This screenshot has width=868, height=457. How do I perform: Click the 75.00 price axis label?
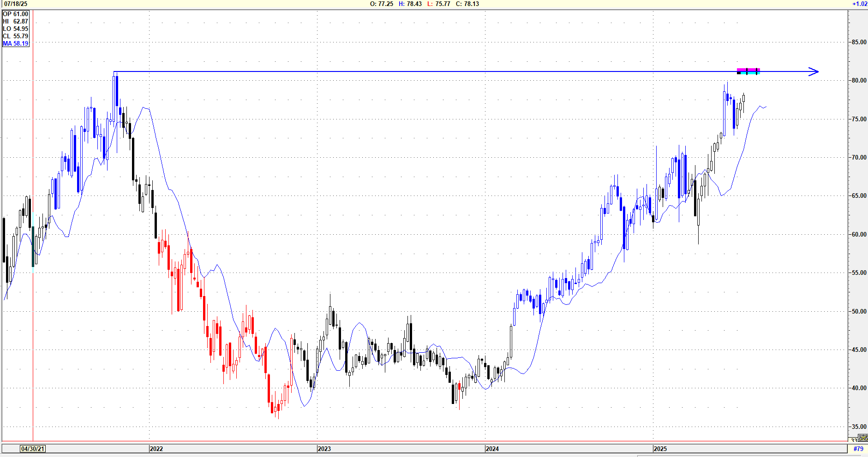click(859, 119)
